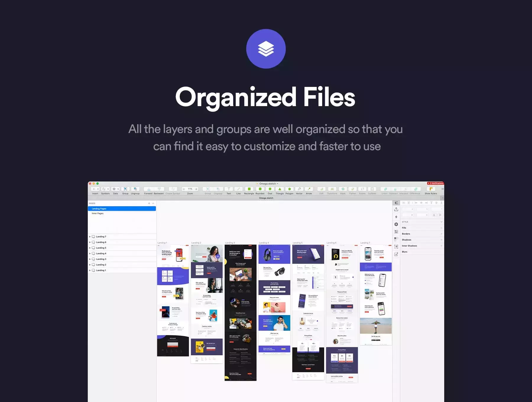
Task: Open the Data dropdown arrow
Action: (x=118, y=189)
